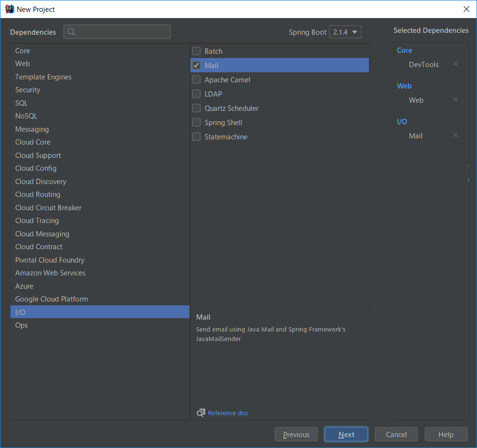Open the Reference doc link
The image size is (477, 448).
pos(228,413)
